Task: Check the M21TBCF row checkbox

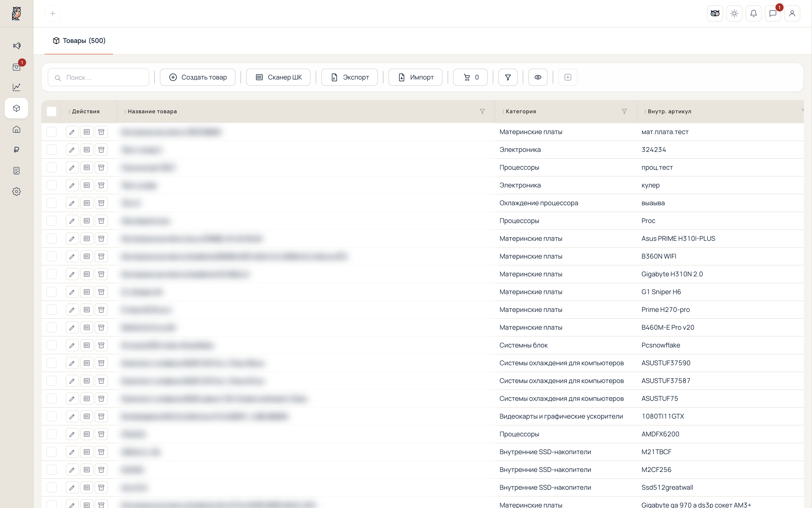Action: (51, 452)
